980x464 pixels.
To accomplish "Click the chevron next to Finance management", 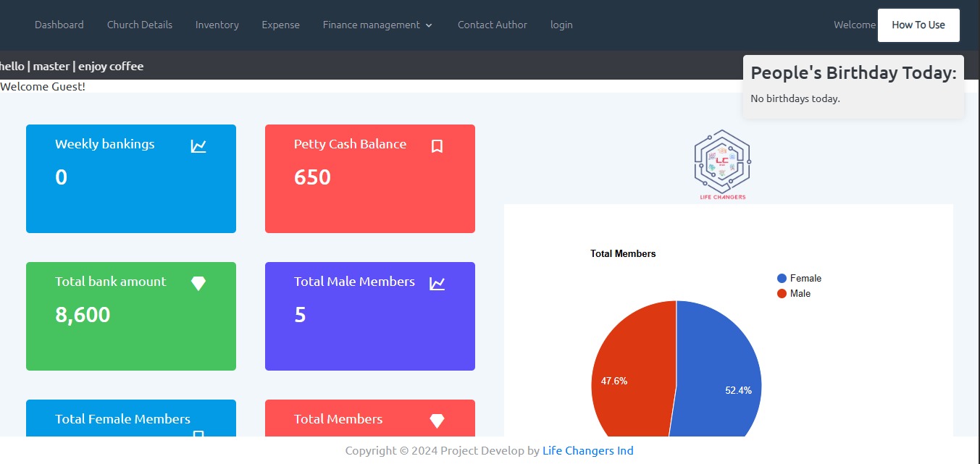I will click(429, 25).
